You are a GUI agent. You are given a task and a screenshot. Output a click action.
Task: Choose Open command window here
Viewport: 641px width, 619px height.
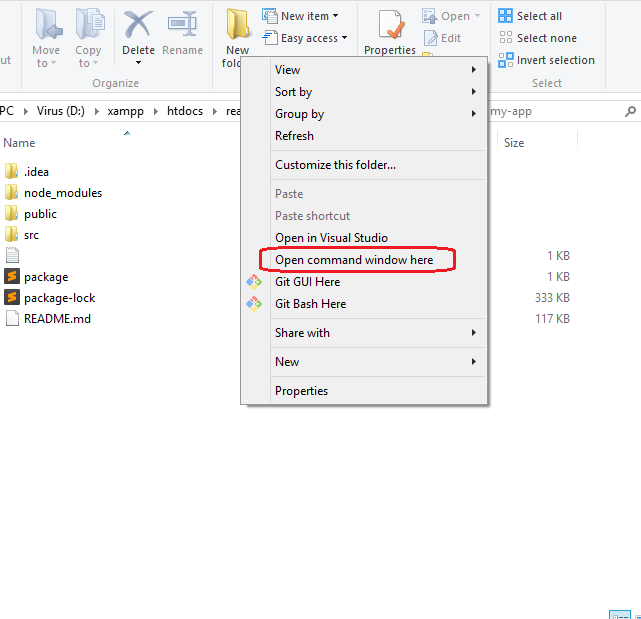pos(364,260)
